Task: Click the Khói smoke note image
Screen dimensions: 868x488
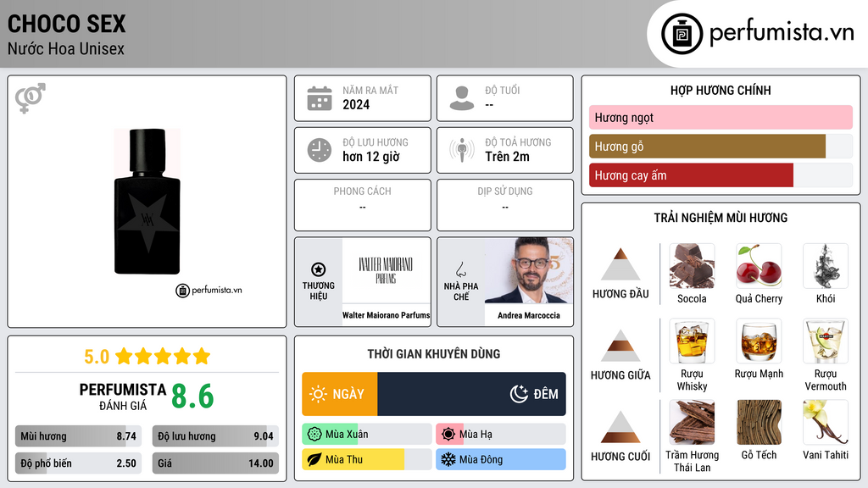Action: [826, 265]
